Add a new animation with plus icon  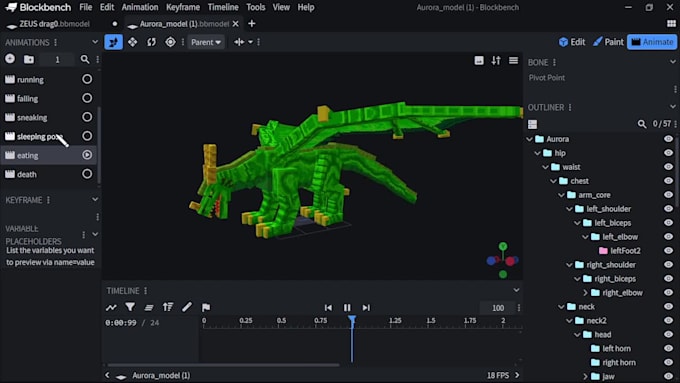pyautogui.click(x=10, y=59)
